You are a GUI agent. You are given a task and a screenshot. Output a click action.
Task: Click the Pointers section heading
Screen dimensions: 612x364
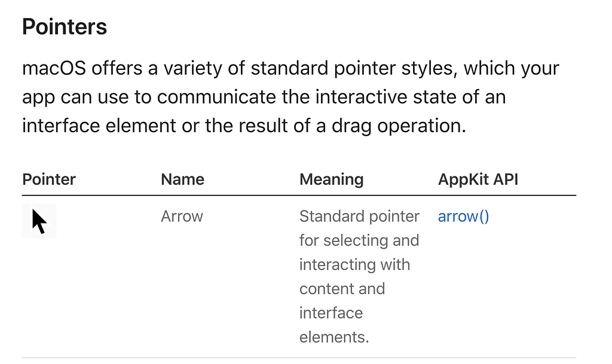[65, 27]
